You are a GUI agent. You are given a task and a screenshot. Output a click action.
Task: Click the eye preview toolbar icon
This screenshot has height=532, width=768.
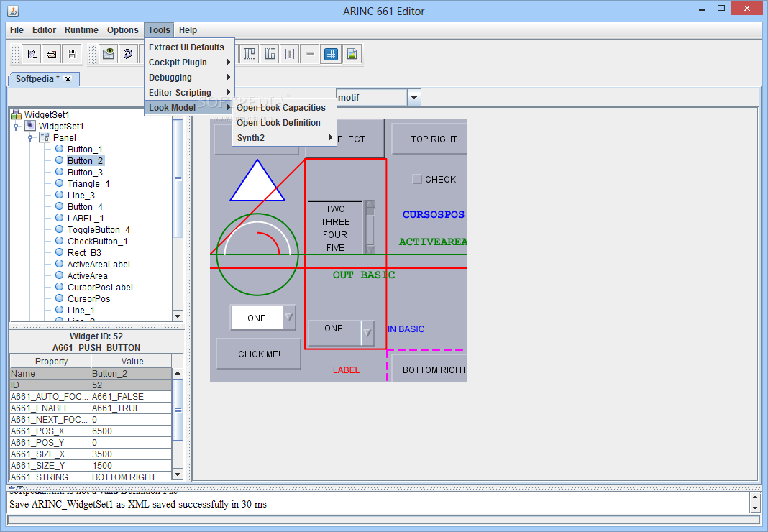[x=109, y=54]
